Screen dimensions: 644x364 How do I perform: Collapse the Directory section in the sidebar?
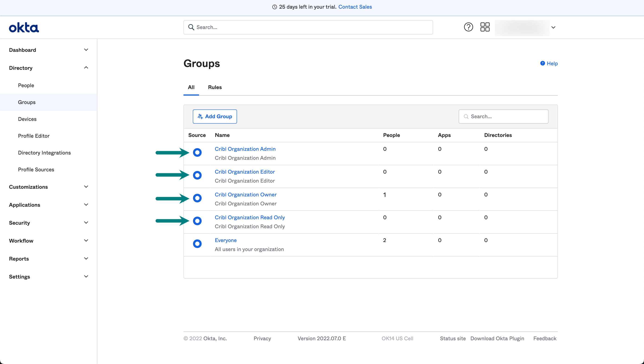(86, 68)
